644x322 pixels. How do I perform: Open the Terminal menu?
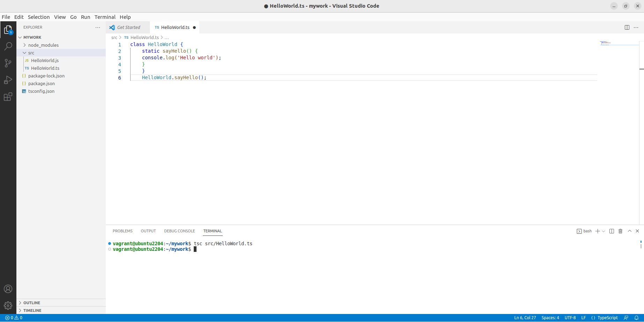pos(105,17)
